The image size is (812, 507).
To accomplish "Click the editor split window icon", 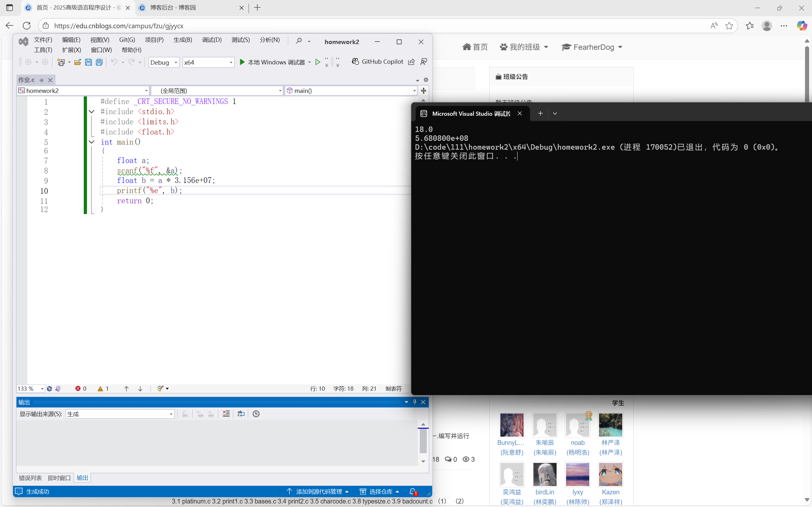I will (423, 91).
